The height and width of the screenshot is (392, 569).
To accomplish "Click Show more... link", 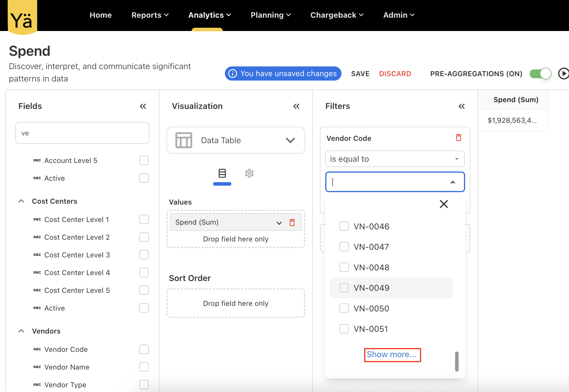I will point(392,355).
